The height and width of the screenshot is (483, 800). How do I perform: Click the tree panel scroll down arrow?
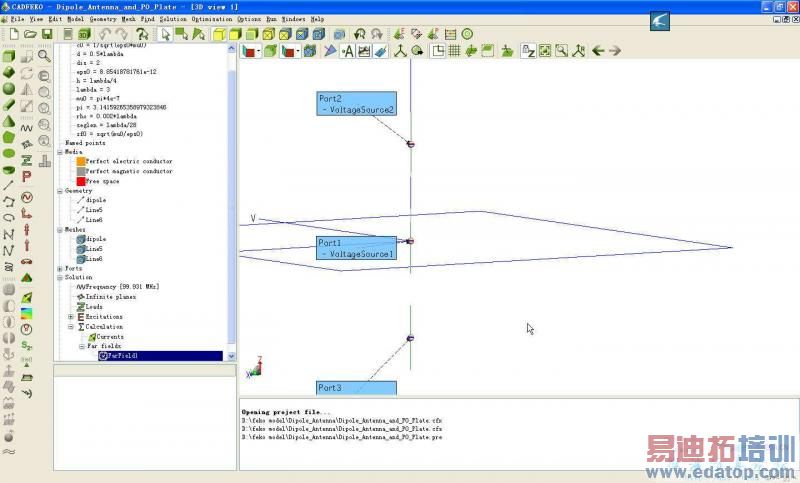[231, 356]
